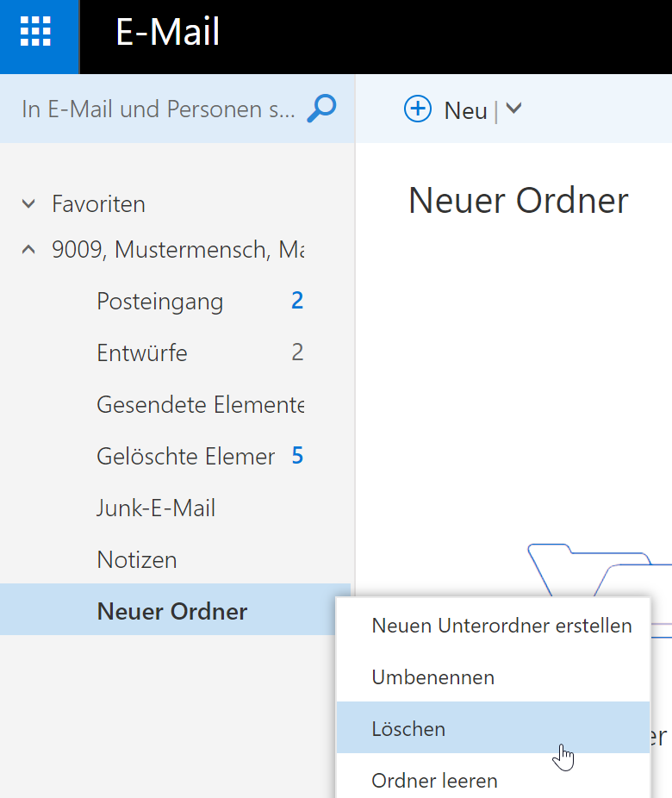Select Neuen Unterordner erstellen
Viewport: 672px width, 798px height.
(493, 626)
